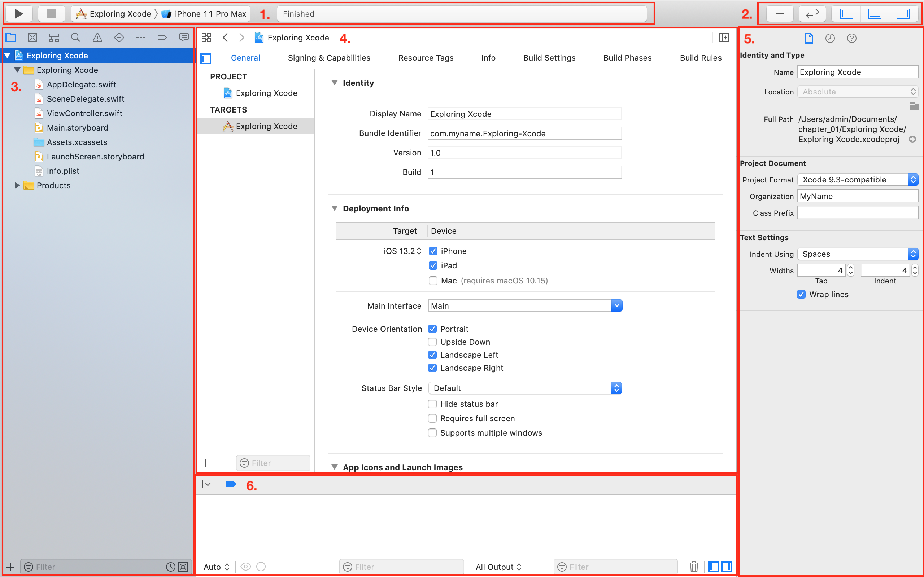The width and height of the screenshot is (924, 577).
Task: Click the breakpoint navigator icon
Action: (x=162, y=38)
